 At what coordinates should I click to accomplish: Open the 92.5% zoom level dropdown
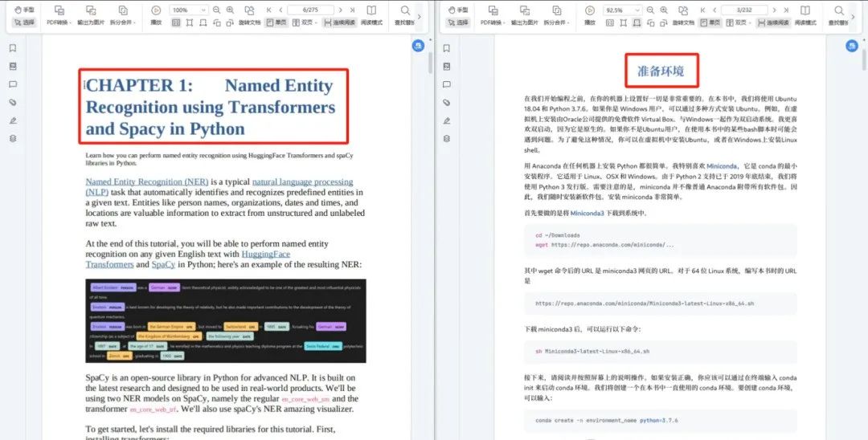622,10
